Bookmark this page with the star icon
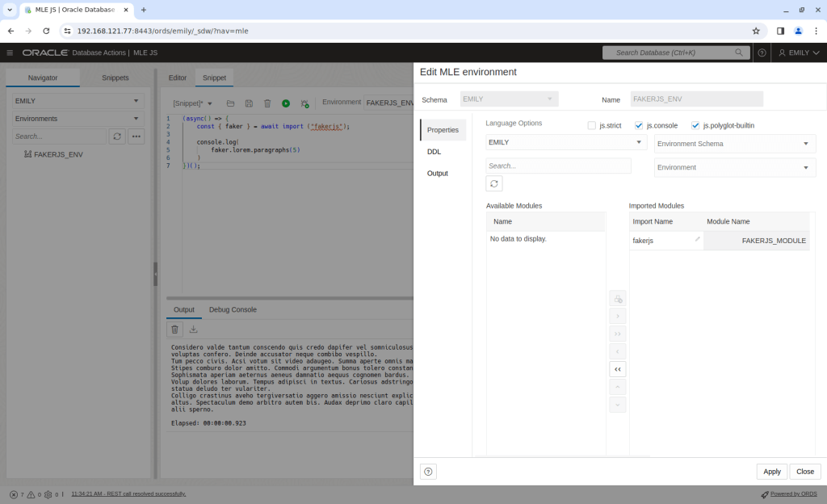 (x=756, y=31)
